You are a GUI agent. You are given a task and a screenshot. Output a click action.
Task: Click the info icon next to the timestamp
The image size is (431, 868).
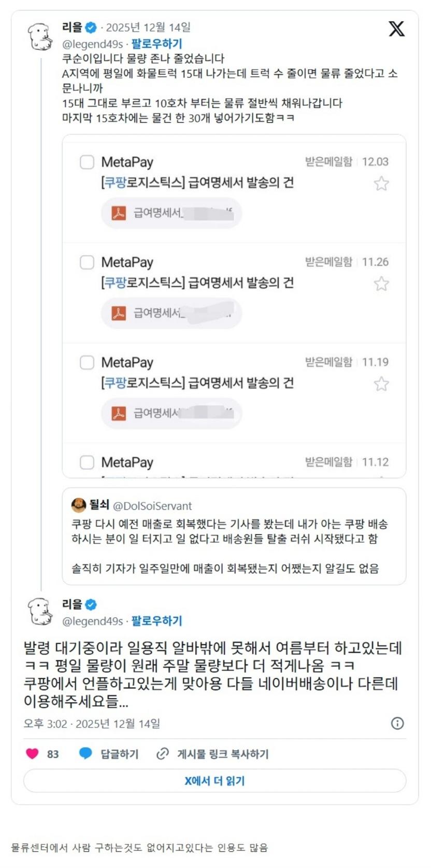point(398,723)
